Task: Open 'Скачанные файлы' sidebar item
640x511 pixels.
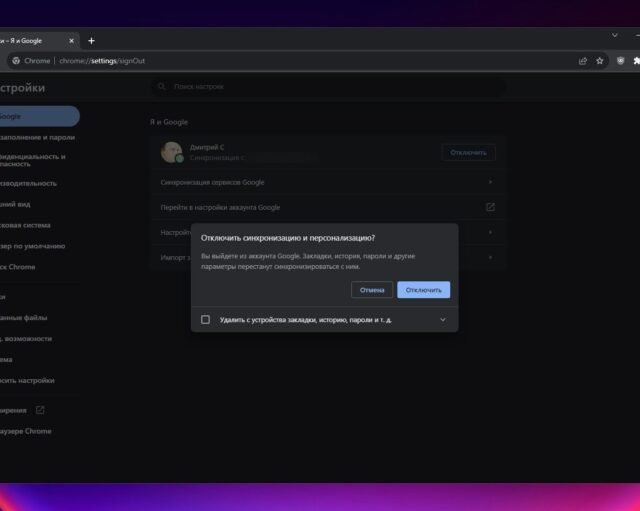Action: point(24,318)
